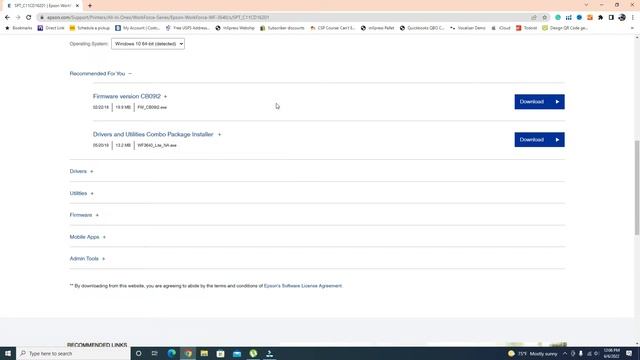Open the Todoist bookmark

(527, 28)
